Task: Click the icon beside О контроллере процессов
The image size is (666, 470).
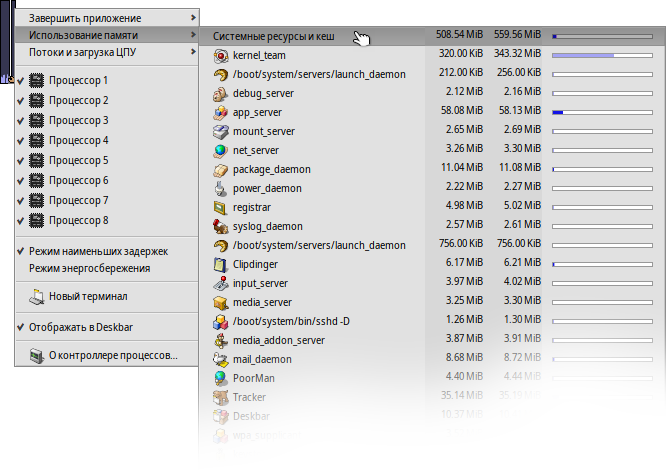Action: 37,355
